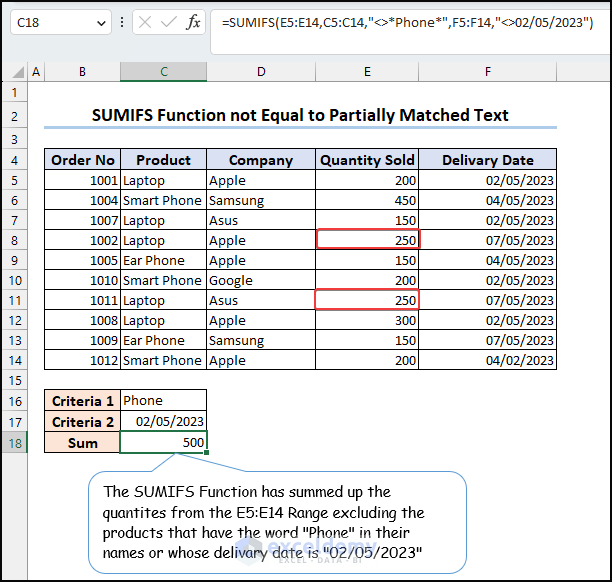Viewport: 612px width, 582px height.
Task: Select the result cell showing 500
Action: 164,442
